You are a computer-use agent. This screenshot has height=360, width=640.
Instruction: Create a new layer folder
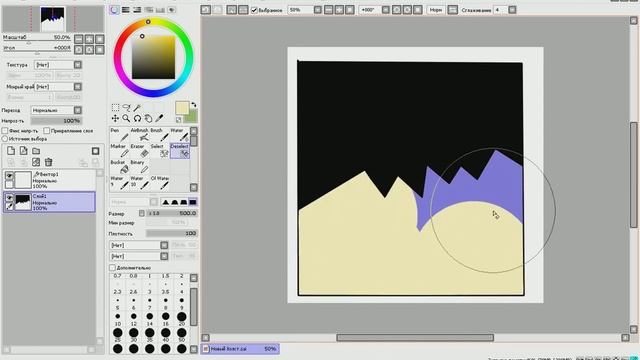[x=36, y=151]
